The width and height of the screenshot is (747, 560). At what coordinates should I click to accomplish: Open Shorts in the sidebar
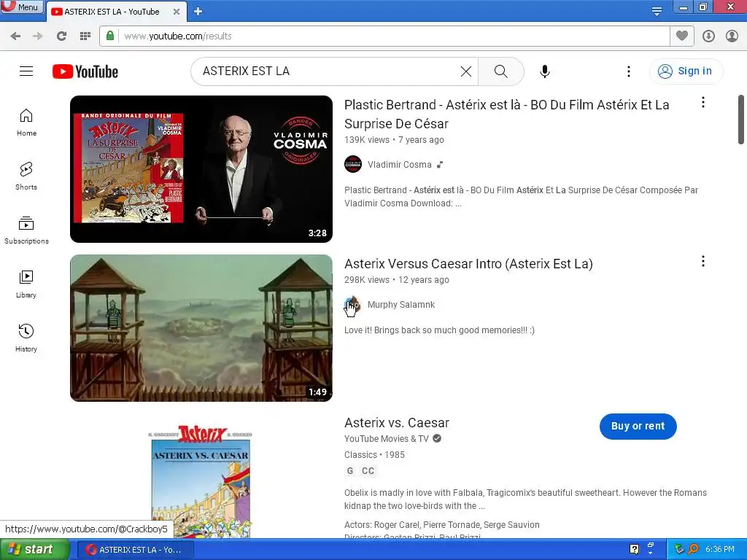click(x=26, y=176)
